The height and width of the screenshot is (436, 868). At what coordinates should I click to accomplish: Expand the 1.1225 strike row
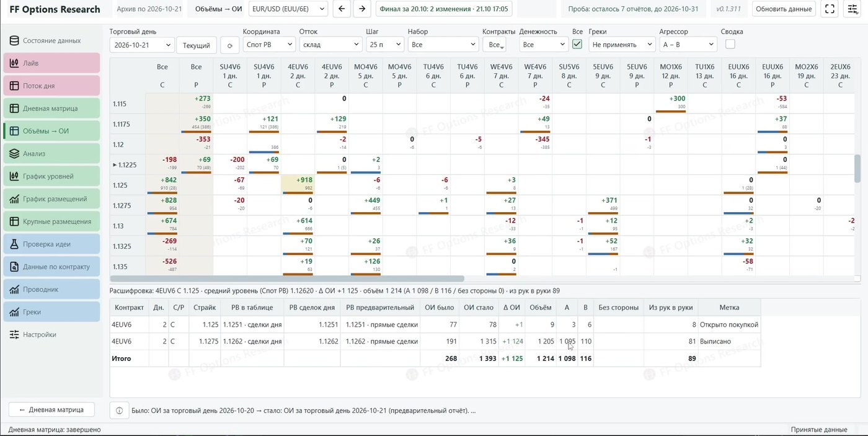(x=115, y=165)
